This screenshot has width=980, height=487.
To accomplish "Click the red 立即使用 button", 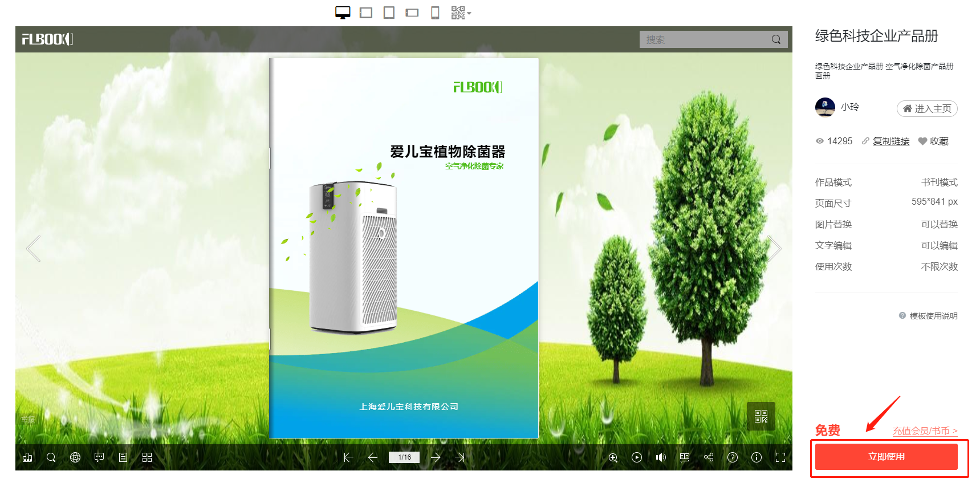I will coord(887,457).
